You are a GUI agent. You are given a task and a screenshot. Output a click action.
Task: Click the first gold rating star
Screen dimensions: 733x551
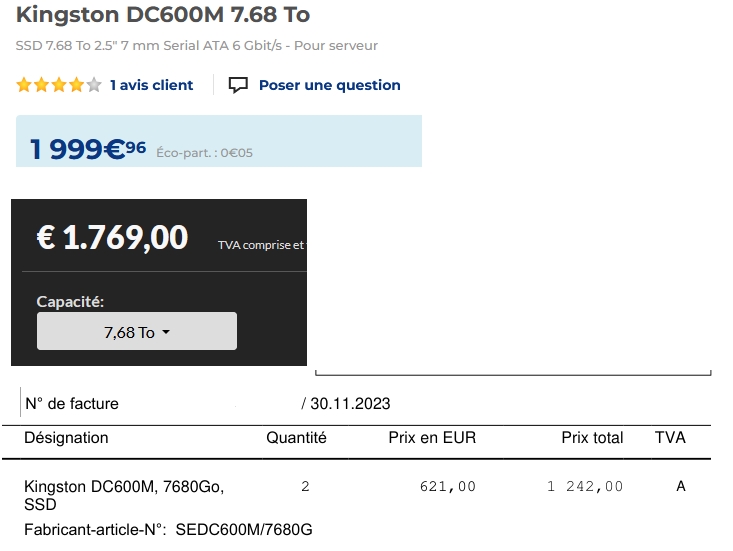(x=24, y=85)
